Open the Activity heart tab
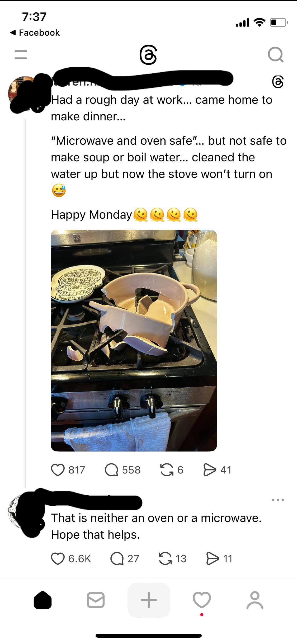The height and width of the screenshot is (644, 297). 202,600
